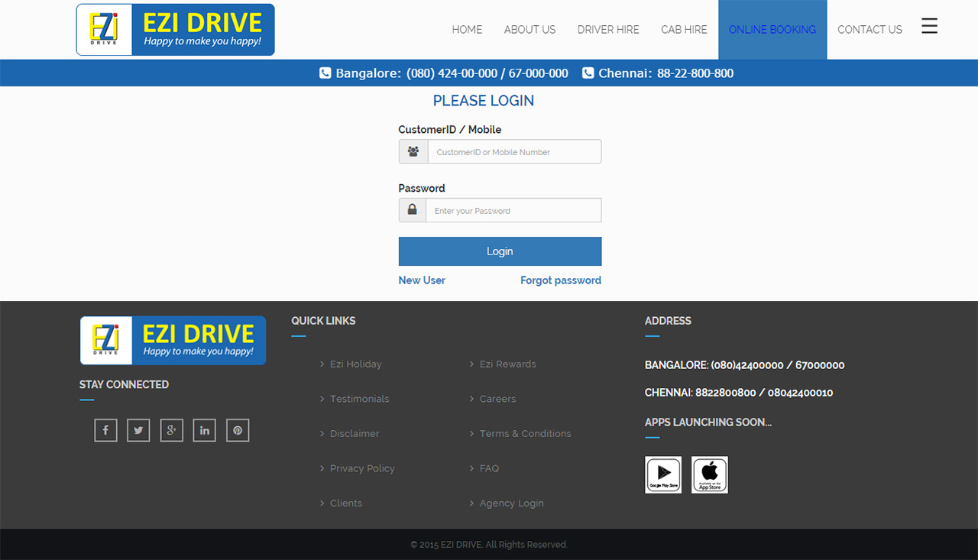Screen dimensions: 978x560
Task: Click the APPS LAUNCHING SOON heading
Action: pyautogui.click(x=708, y=422)
